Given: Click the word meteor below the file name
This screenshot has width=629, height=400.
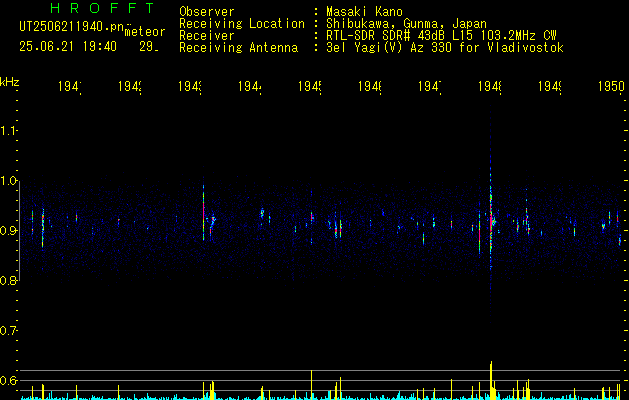Looking at the screenshot, I should 145,32.
